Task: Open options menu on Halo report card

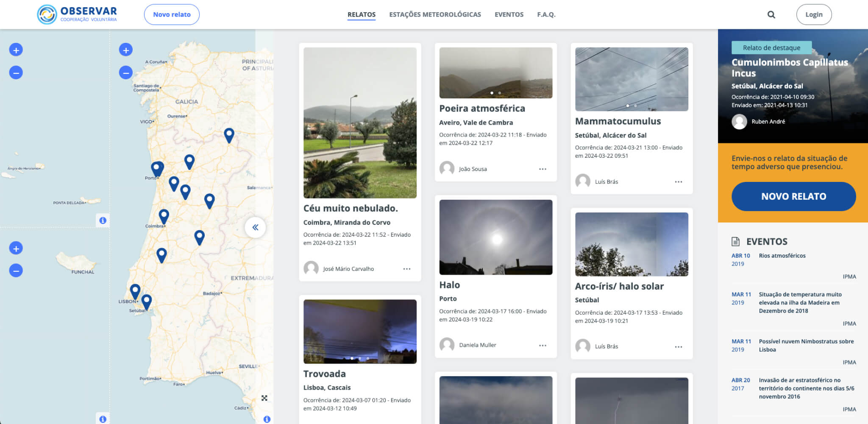Action: (x=542, y=346)
